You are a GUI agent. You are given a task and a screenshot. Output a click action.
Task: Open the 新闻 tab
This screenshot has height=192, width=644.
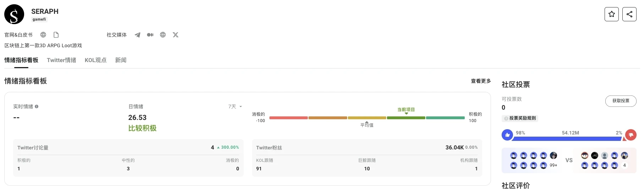(x=121, y=60)
